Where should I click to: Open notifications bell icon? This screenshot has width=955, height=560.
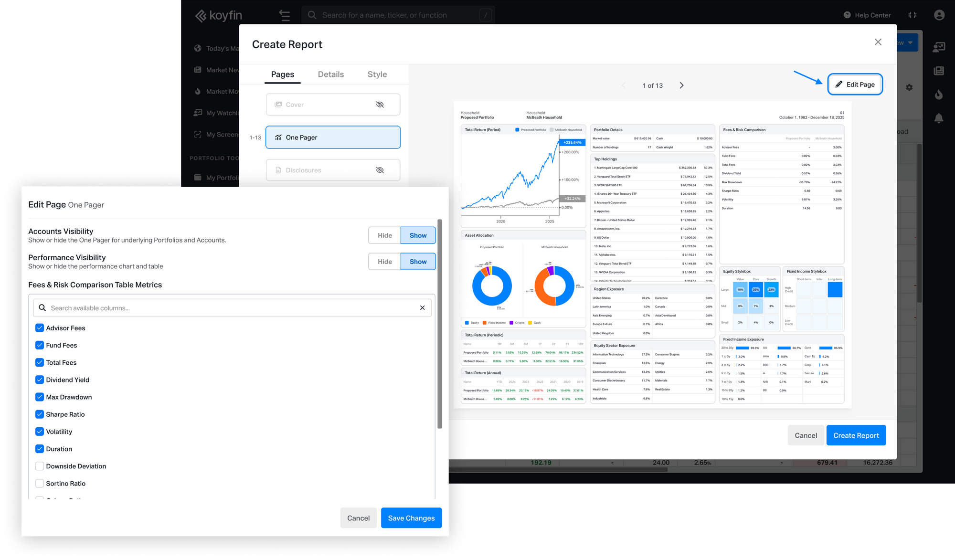point(938,118)
